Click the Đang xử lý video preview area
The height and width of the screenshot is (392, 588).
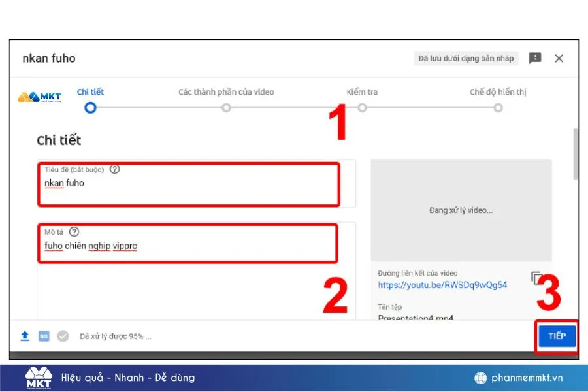tap(461, 210)
